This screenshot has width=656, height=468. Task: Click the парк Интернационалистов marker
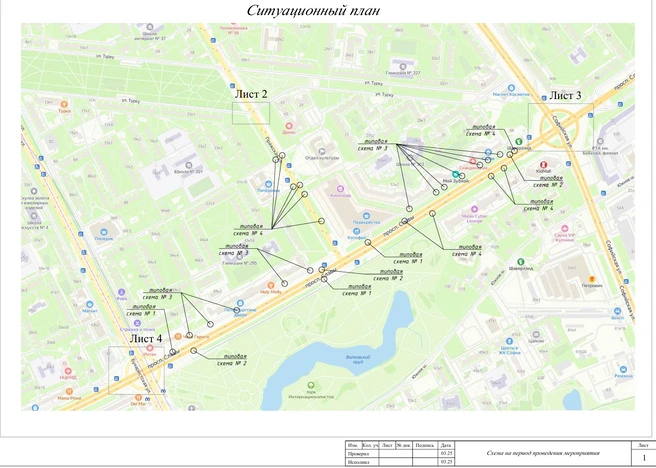pyautogui.click(x=311, y=385)
